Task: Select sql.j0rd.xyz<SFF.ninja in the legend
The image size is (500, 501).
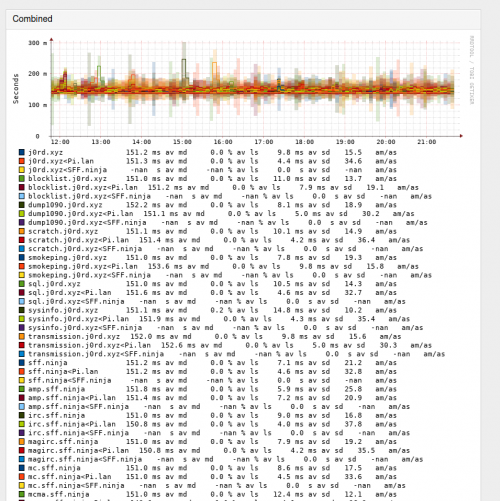Action: click(76, 302)
